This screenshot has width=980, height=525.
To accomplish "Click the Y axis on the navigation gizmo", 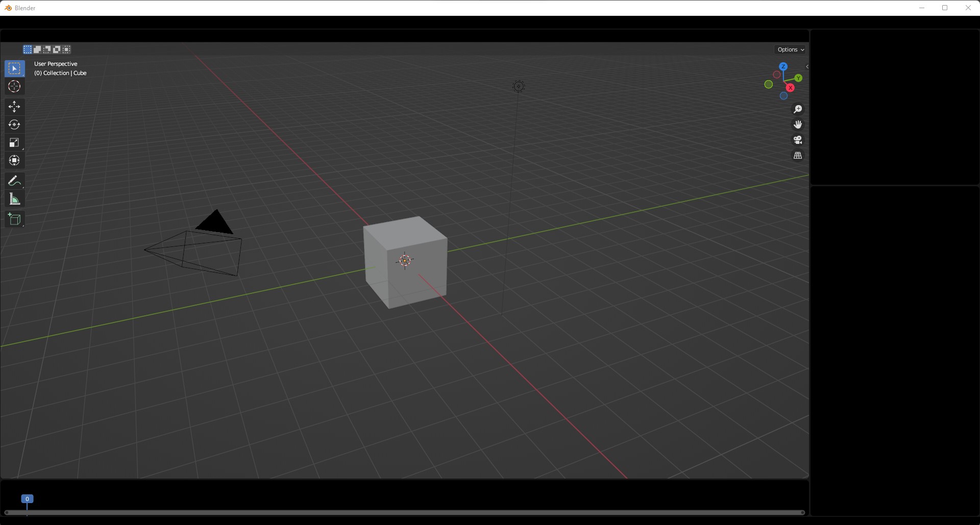I will point(798,78).
